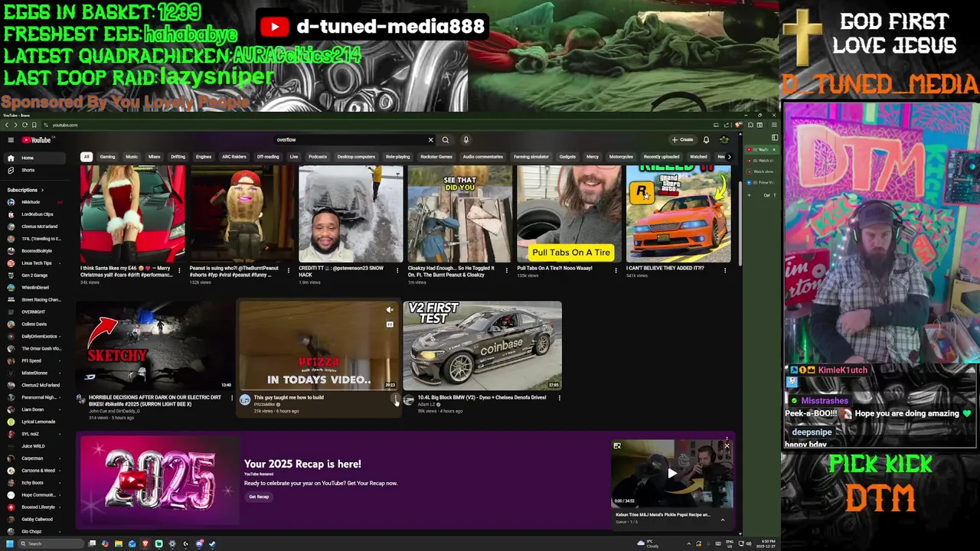The height and width of the screenshot is (551, 980).
Task: Open YouTube notifications bell
Action: [x=706, y=140]
